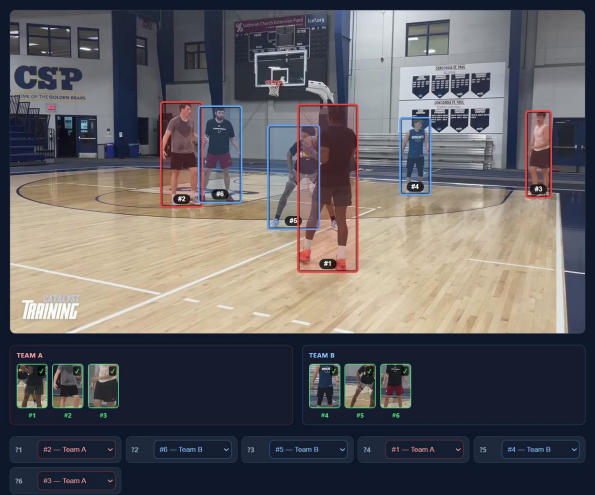Image resolution: width=595 pixels, height=495 pixels.
Task: Click the #5 caption under Team B thumbnail
Action: point(360,416)
